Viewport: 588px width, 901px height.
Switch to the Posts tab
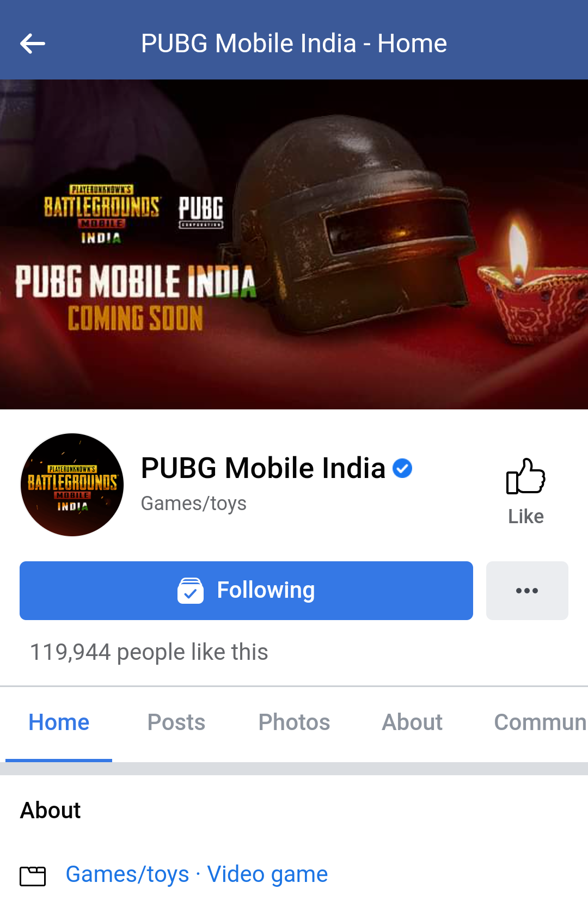176,722
